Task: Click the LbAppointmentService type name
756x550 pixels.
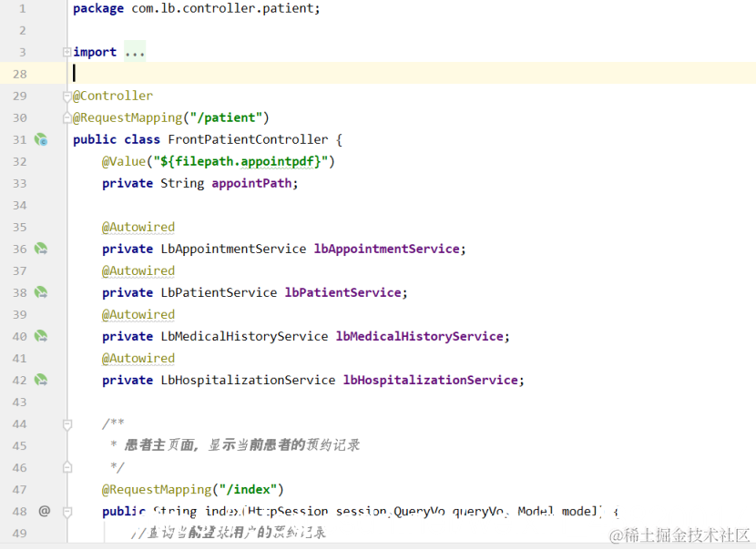Action: (233, 249)
